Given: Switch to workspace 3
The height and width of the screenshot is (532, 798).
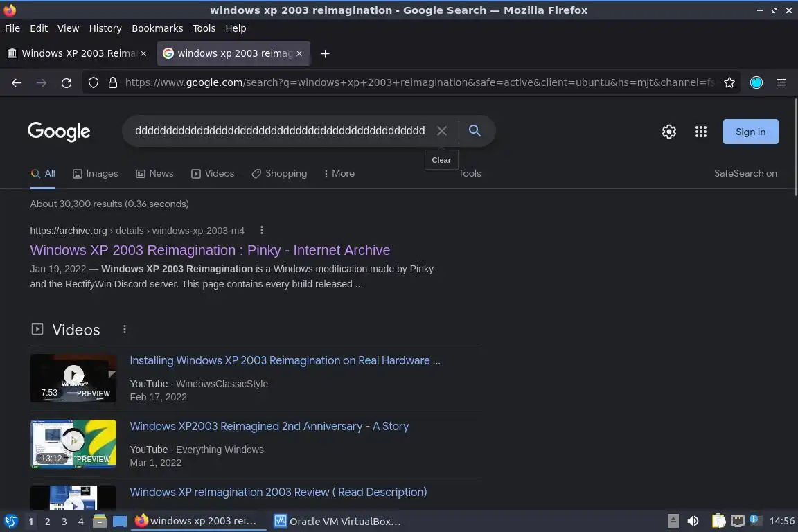Looking at the screenshot, I should tap(64, 522).
